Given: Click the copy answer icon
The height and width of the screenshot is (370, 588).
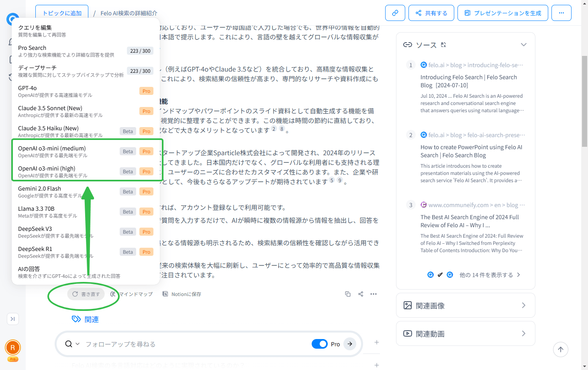Looking at the screenshot, I should click(x=348, y=294).
